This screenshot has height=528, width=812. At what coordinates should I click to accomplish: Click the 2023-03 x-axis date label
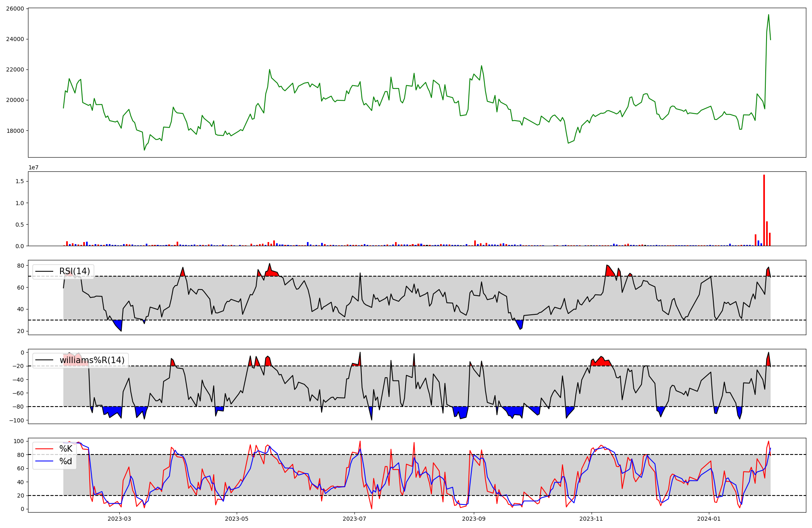click(x=119, y=519)
